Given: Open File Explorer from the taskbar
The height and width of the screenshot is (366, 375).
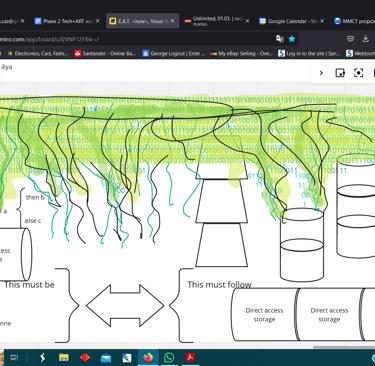Looking at the screenshot, I should 63,358.
